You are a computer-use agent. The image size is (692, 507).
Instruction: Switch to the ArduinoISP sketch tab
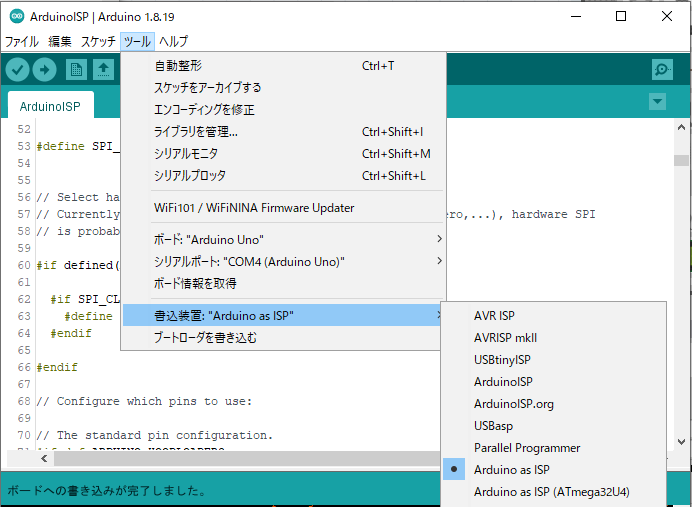[50, 105]
